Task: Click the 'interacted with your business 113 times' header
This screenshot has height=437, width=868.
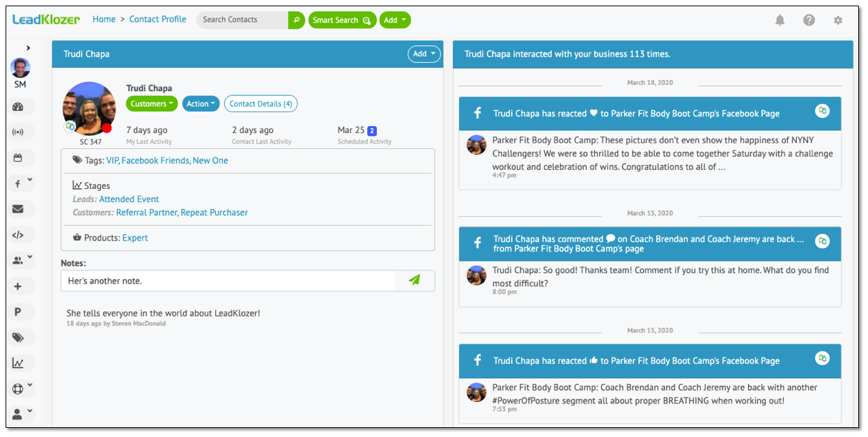Action: [653, 54]
